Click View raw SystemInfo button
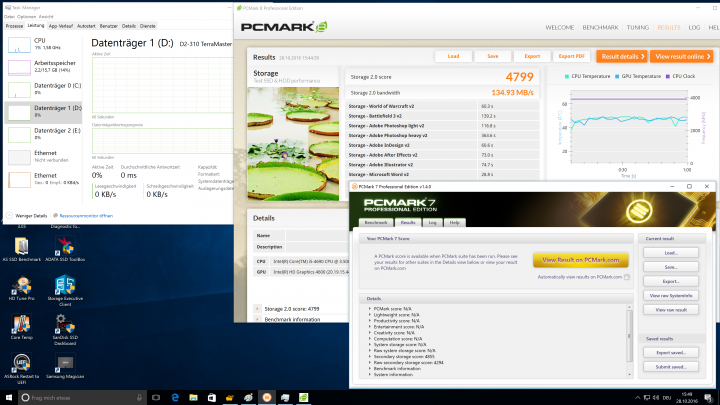The height and width of the screenshot is (405, 720). (671, 296)
